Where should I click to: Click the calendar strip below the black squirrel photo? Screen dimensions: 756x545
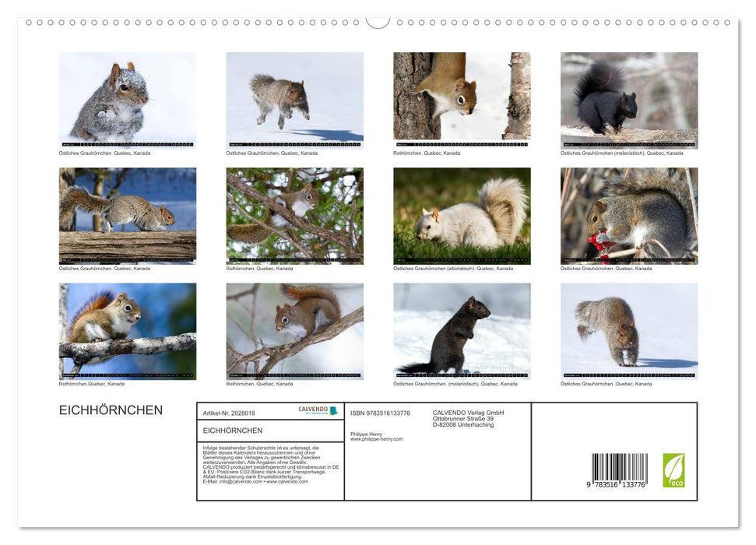[628, 145]
